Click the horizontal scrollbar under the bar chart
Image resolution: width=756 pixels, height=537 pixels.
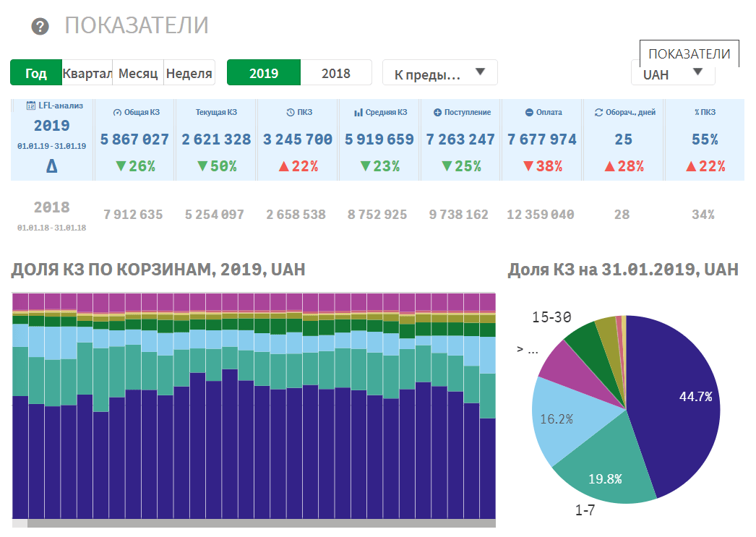coord(260,523)
